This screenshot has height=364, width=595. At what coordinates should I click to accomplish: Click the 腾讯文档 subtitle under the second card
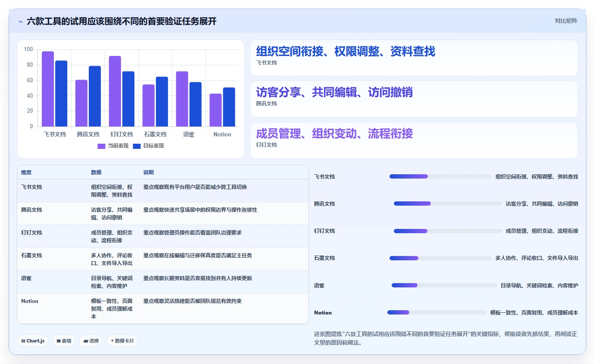(x=266, y=104)
